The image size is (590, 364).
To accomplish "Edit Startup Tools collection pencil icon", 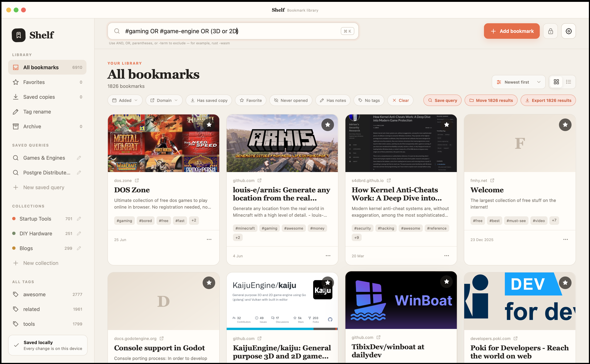I will click(79, 219).
